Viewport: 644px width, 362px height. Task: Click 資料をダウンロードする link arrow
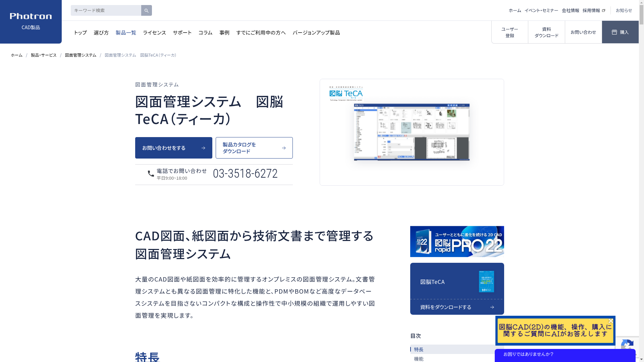tap(492, 307)
